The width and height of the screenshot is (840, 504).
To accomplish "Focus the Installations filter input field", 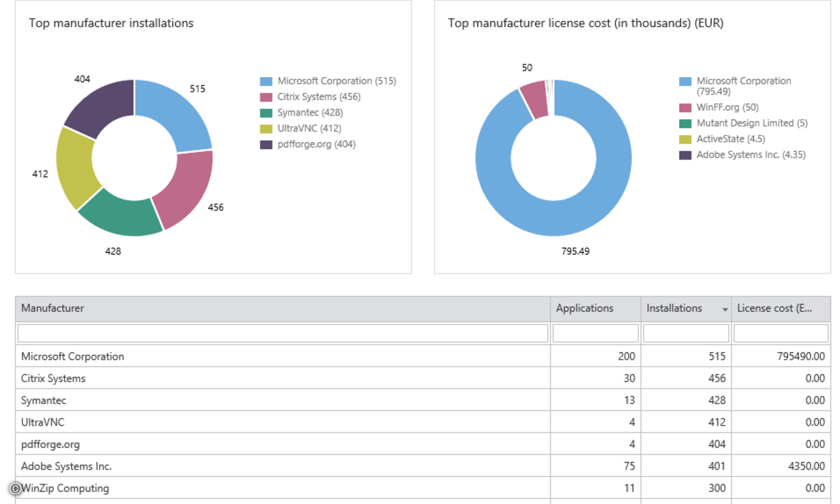I will pyautogui.click(x=686, y=333).
